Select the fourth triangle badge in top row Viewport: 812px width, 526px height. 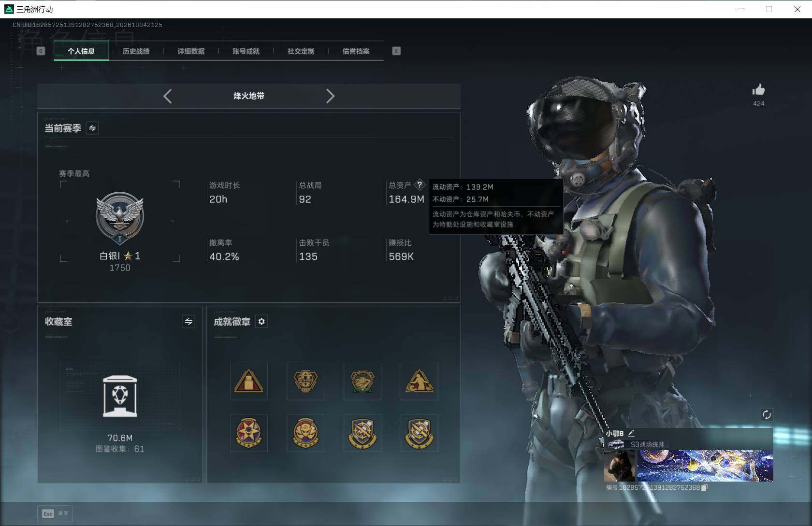point(419,382)
